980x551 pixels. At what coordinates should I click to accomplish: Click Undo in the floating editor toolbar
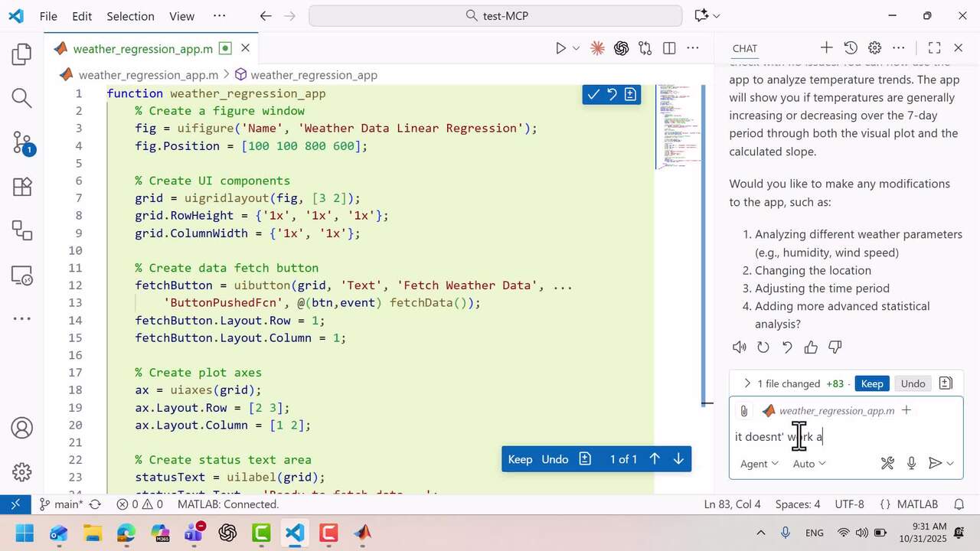click(x=554, y=459)
